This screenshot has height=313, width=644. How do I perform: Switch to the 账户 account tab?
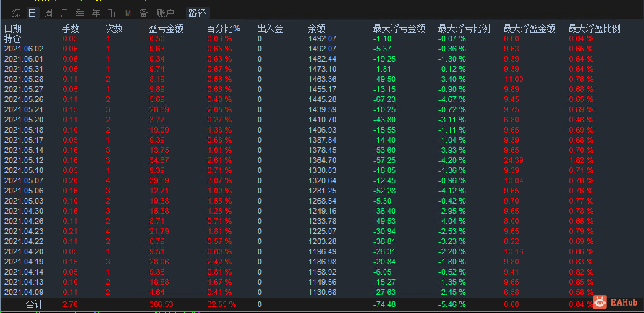pos(165,13)
